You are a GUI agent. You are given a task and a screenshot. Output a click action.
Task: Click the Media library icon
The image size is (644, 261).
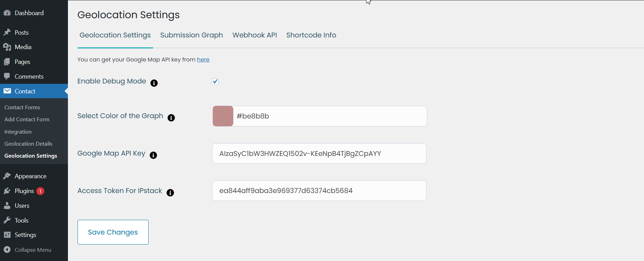[7, 47]
